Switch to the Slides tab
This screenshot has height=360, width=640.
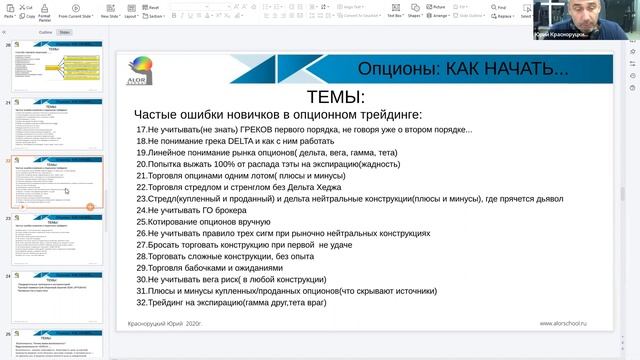pyautogui.click(x=64, y=32)
